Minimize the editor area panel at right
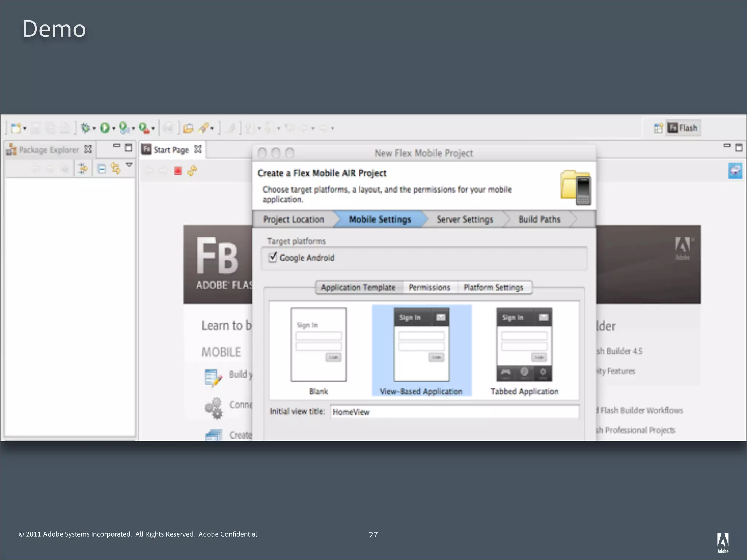Screen dimensions: 747x560 [x=727, y=145]
